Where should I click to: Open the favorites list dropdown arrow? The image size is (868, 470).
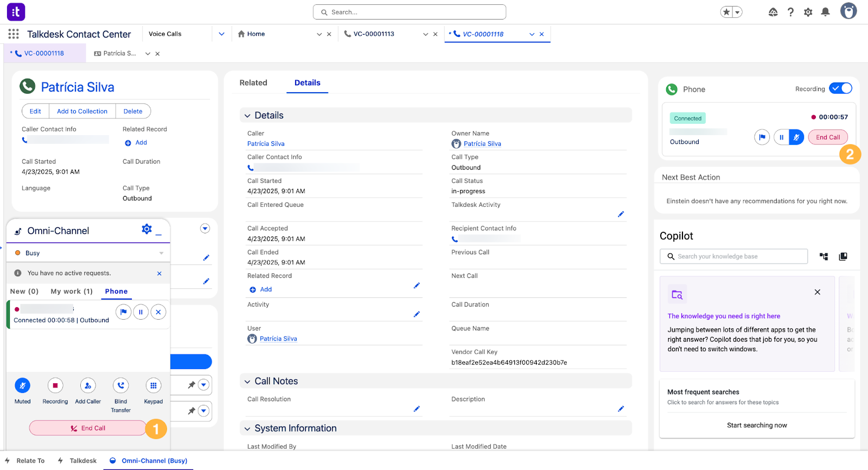737,12
